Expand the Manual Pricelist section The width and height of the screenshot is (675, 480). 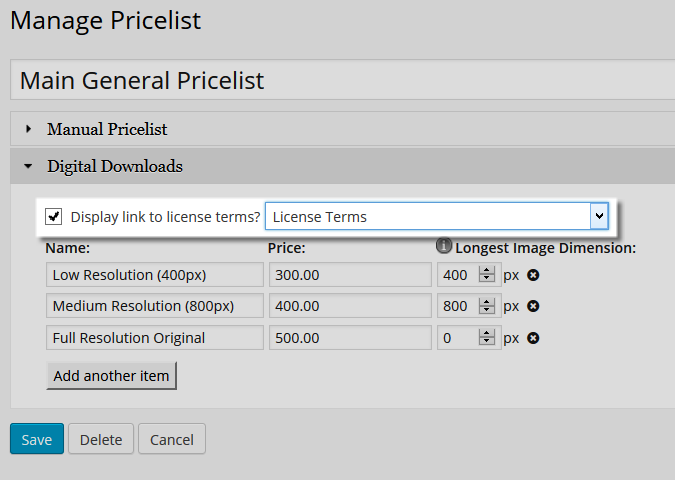[106, 129]
